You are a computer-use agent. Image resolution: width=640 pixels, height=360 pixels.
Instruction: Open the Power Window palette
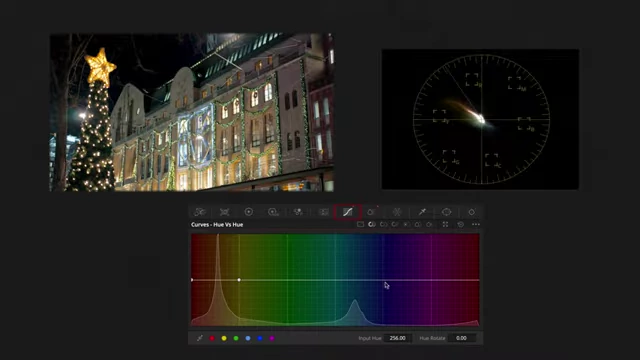[447, 212]
